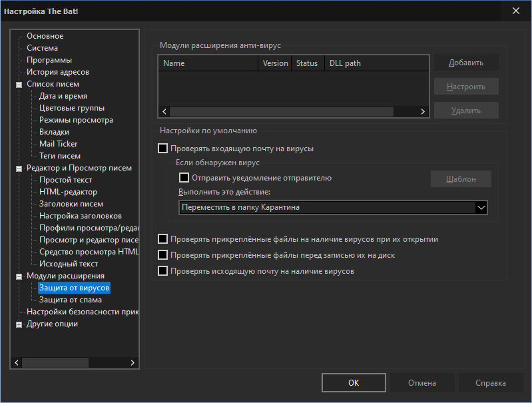Expand the 'Другие опции' tree node
Screen dimensions: 532x403
pos(19,324)
